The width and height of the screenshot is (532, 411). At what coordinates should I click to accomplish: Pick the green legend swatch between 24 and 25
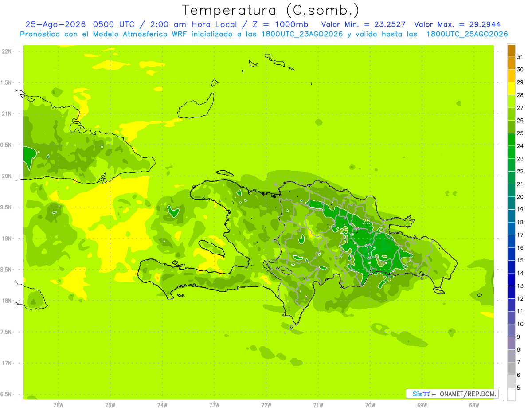(x=511, y=140)
